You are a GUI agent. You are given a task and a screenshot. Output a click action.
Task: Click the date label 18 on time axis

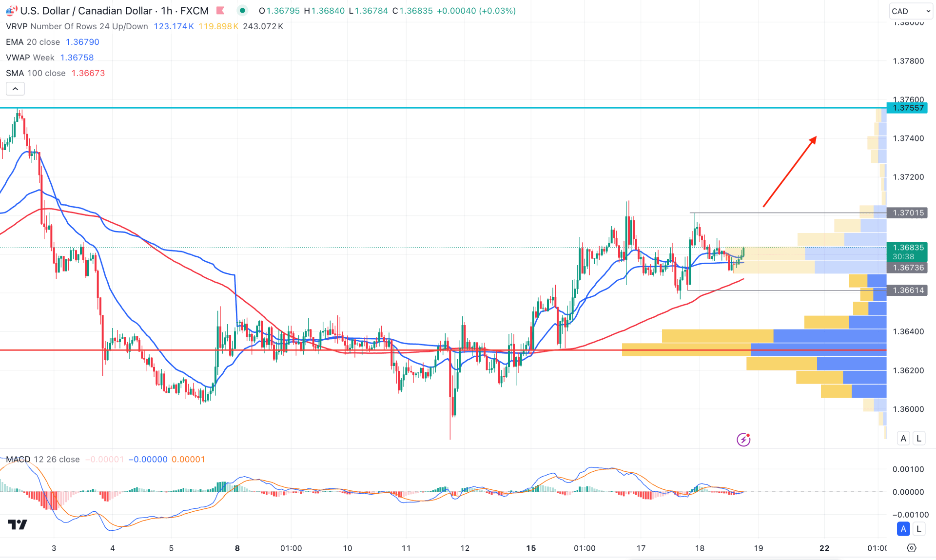point(700,548)
